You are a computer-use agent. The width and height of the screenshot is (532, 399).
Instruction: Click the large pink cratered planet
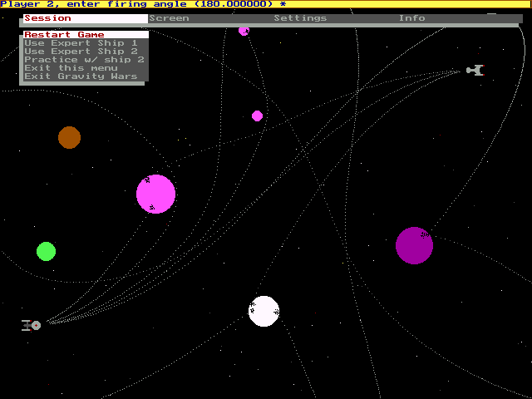point(155,194)
